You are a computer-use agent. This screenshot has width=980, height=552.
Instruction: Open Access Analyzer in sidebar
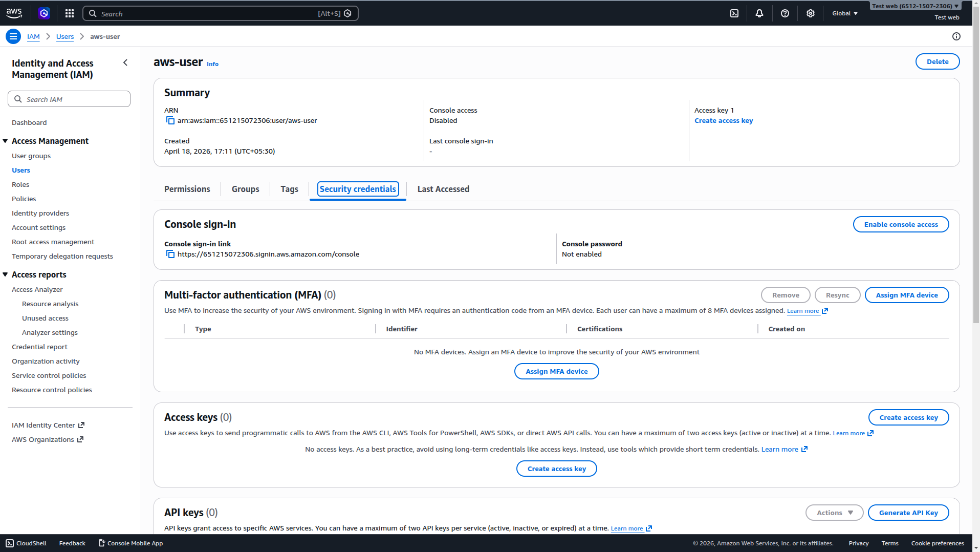click(37, 289)
